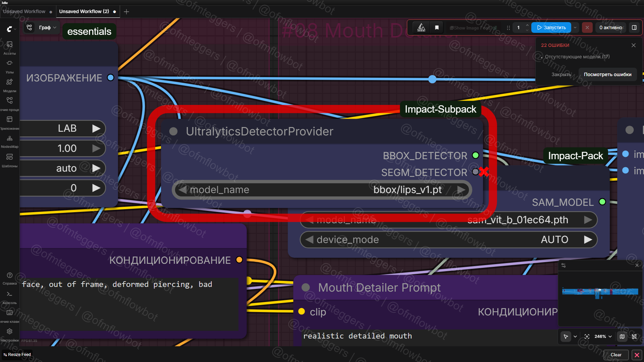Expand the Граф mode dropdown

click(x=48, y=27)
